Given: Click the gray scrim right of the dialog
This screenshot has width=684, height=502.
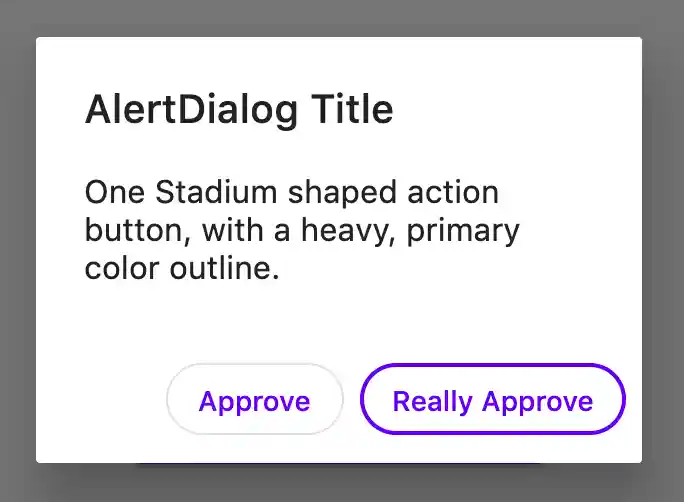Looking at the screenshot, I should 663,250.
